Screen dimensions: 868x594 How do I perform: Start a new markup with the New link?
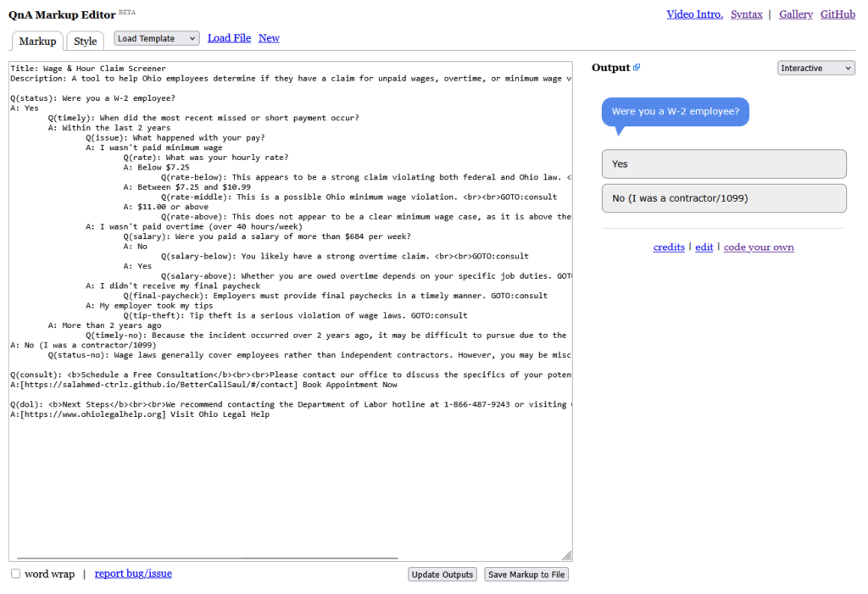pos(269,38)
